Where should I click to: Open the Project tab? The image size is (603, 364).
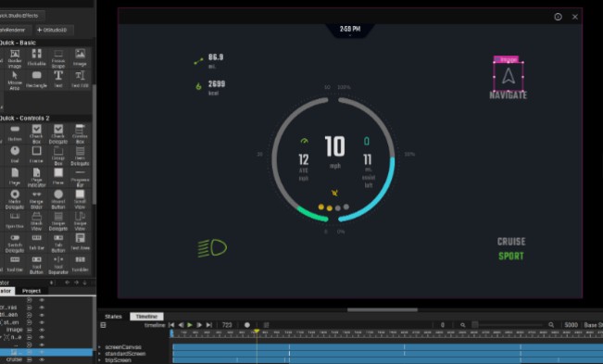(31, 291)
